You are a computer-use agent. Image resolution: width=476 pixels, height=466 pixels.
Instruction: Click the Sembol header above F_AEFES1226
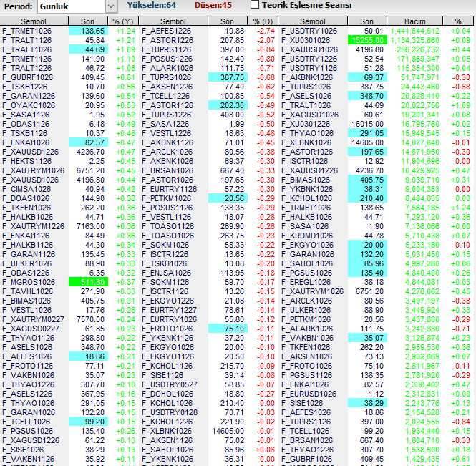[173, 21]
